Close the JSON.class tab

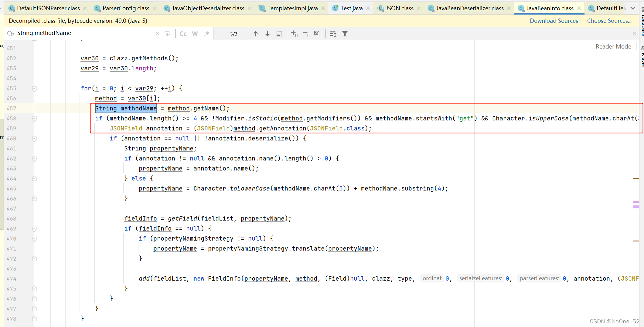pos(419,8)
